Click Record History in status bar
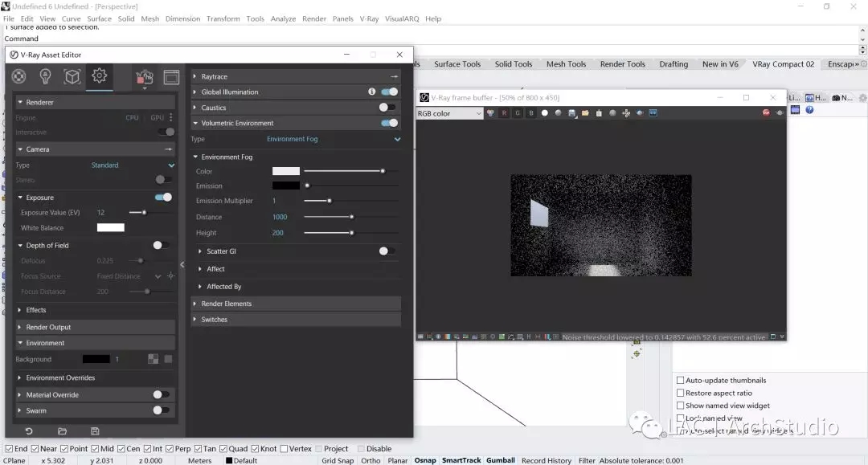 coord(546,460)
